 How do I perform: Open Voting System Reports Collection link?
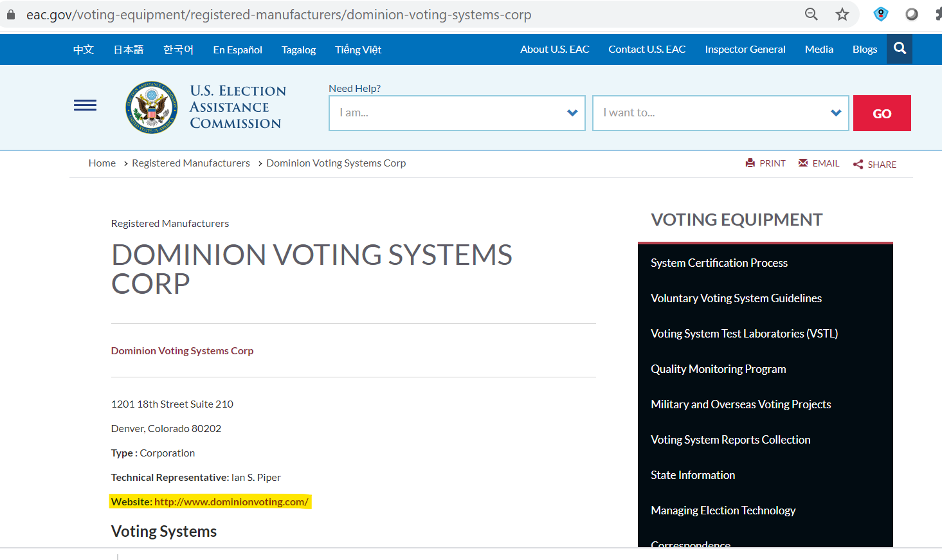coord(730,440)
